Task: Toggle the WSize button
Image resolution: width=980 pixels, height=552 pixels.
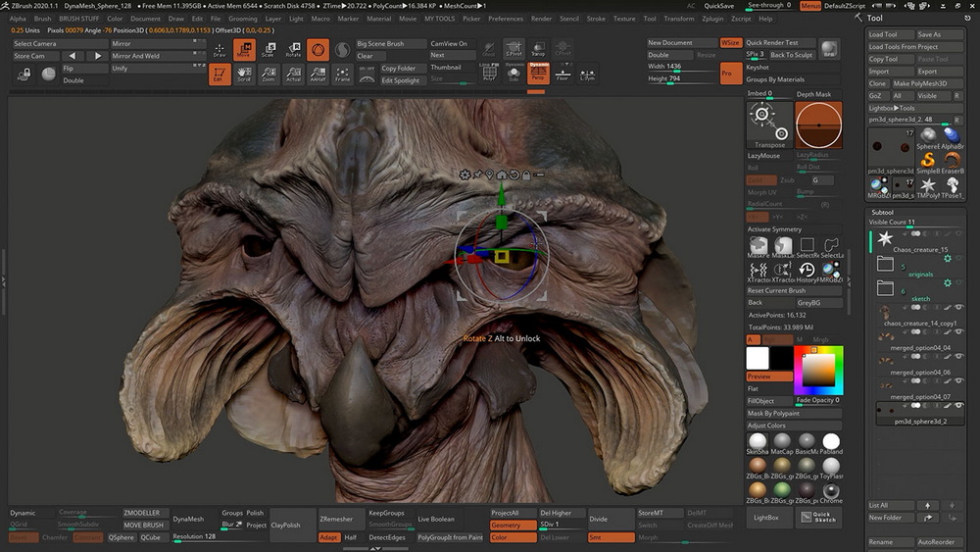Action: click(x=730, y=42)
